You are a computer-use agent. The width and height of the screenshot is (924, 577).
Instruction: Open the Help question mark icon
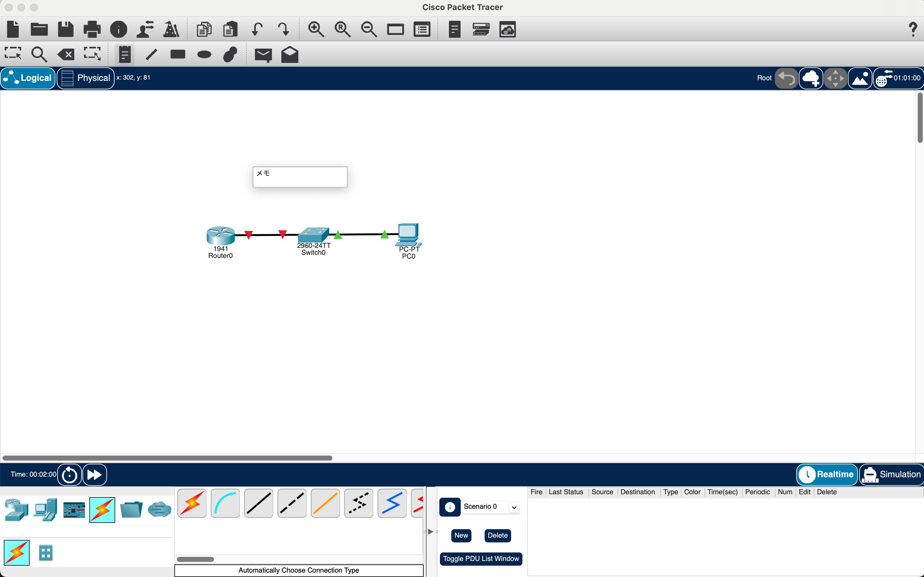point(913,29)
